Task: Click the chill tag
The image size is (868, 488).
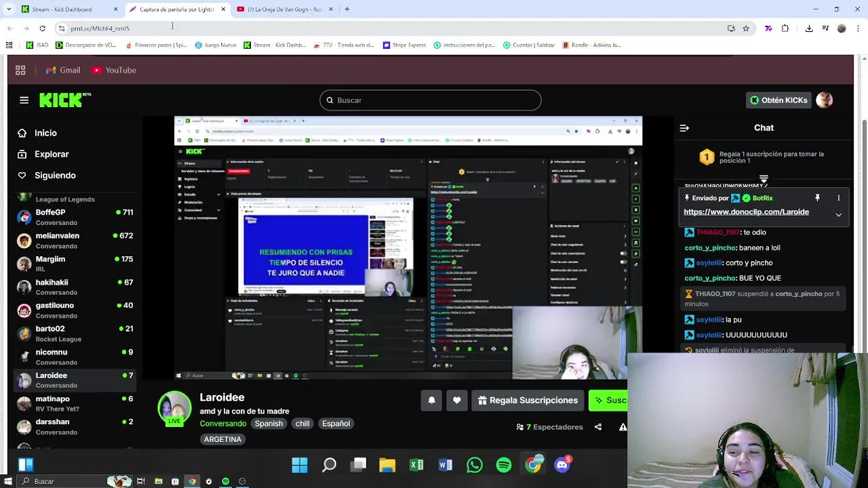Action: click(x=302, y=424)
